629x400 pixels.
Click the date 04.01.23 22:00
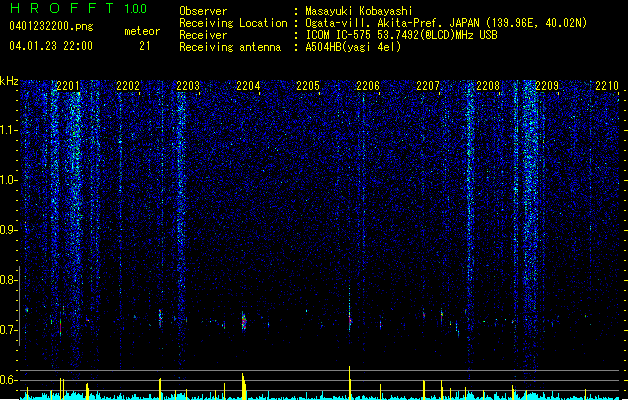click(x=51, y=46)
